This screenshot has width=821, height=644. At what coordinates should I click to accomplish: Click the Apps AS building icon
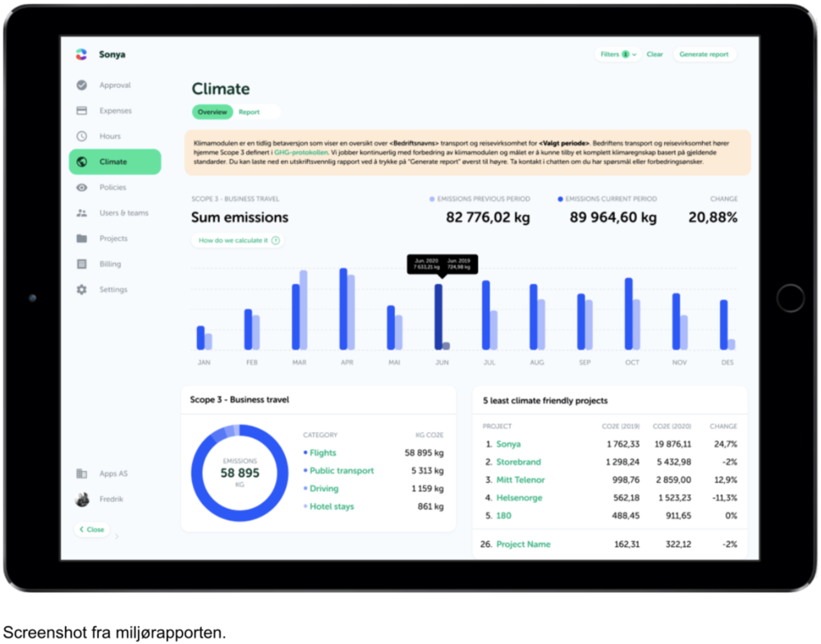(x=81, y=473)
